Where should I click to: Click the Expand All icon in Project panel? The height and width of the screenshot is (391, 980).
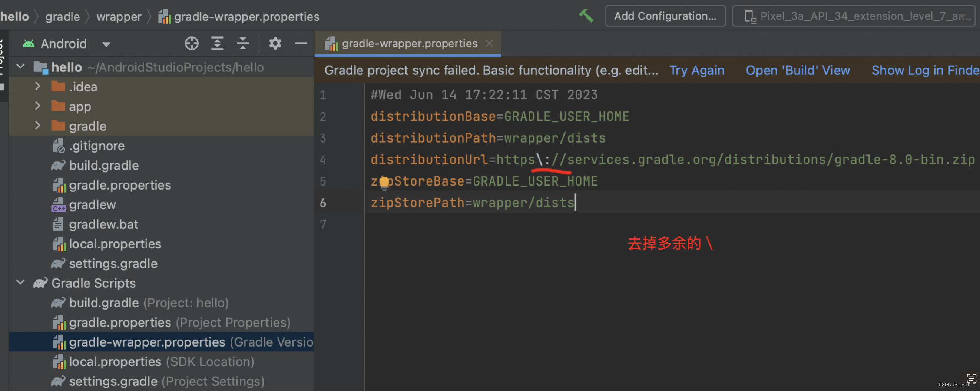click(217, 44)
